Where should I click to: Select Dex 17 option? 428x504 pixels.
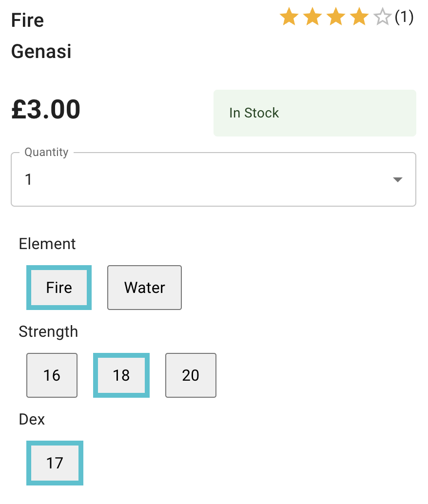point(55,463)
